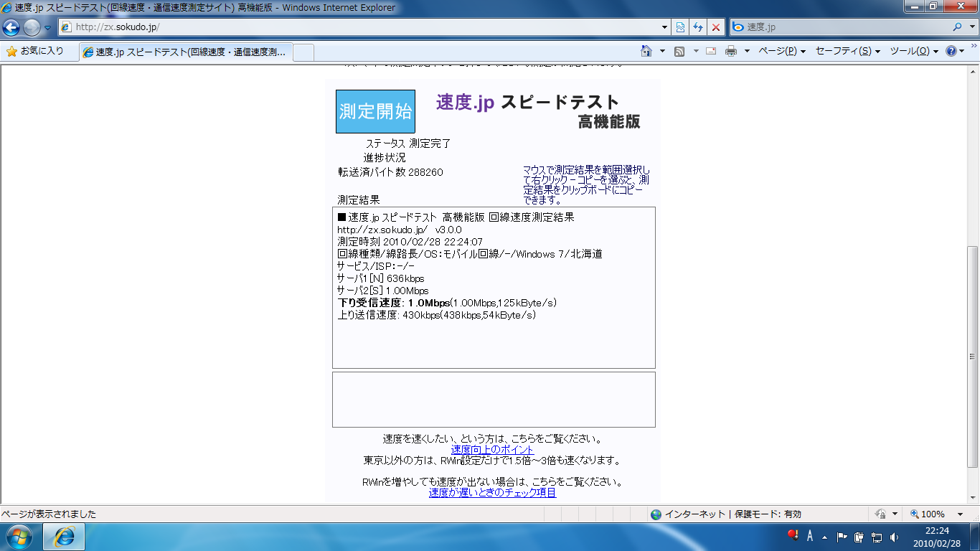Click the red ball tray icon
Screen dimensions: 980x551
point(793,535)
